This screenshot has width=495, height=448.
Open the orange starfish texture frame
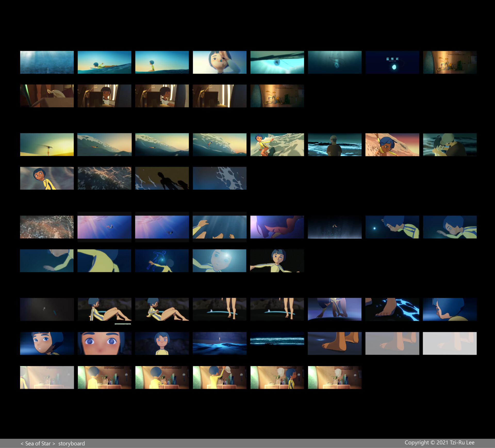pos(47,227)
